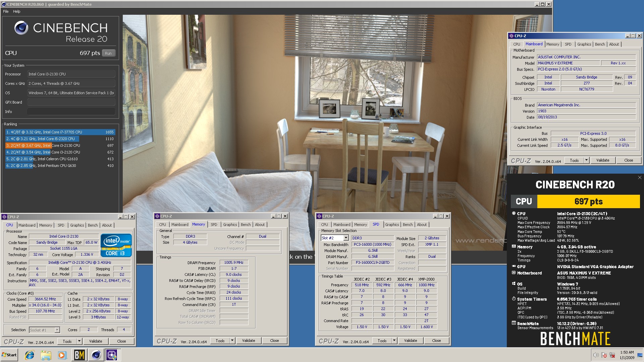
Task: Run the Cinebench CPU test
Action: point(108,53)
